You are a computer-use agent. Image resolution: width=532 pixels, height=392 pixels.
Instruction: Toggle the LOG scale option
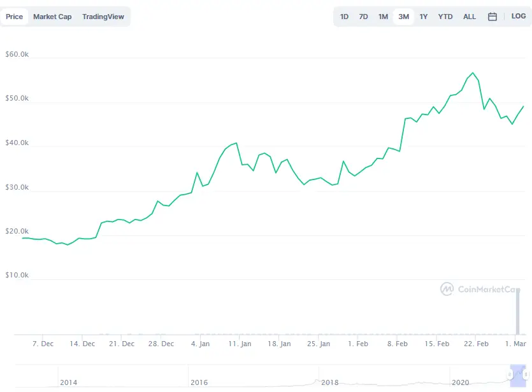519,17
